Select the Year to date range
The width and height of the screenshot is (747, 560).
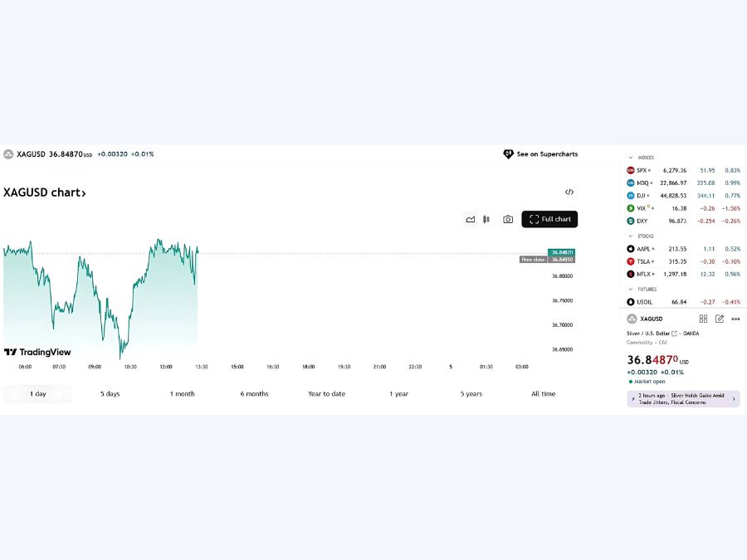(326, 394)
